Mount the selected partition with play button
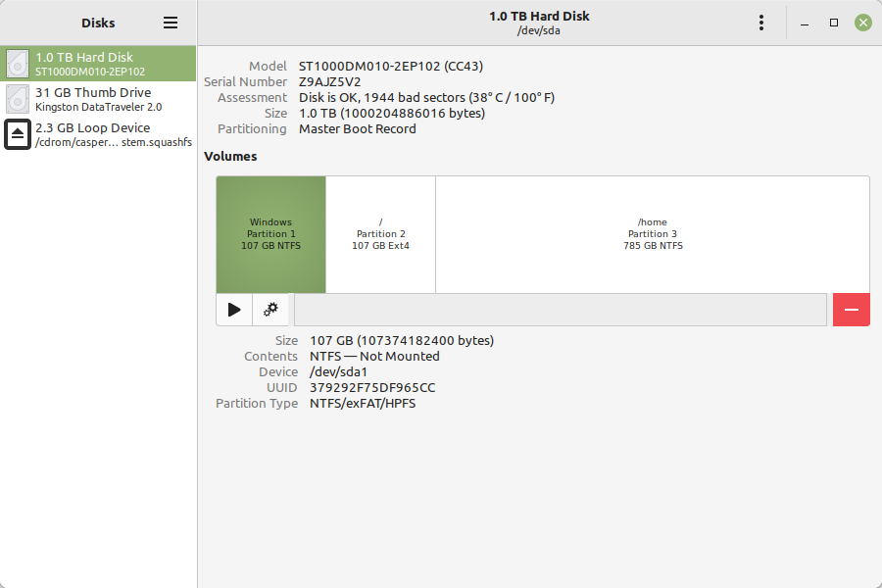Image resolution: width=882 pixels, height=588 pixels. [x=234, y=310]
